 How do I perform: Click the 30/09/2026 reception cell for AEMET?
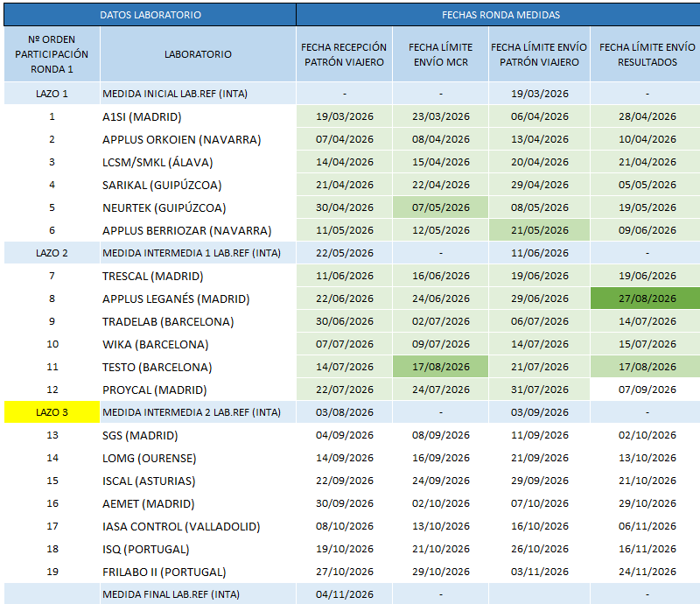[x=344, y=503]
